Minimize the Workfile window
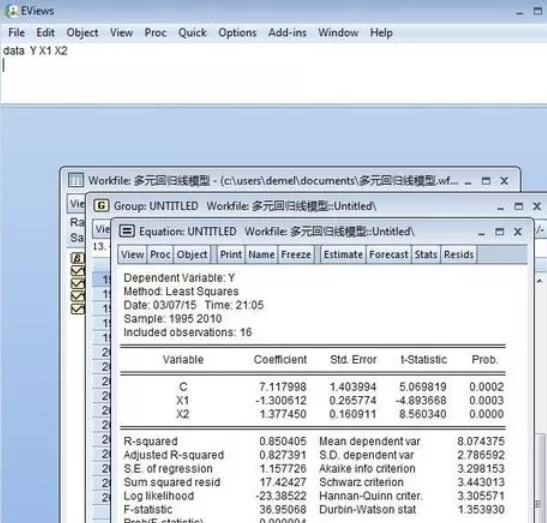547x523 pixels. coord(468,182)
